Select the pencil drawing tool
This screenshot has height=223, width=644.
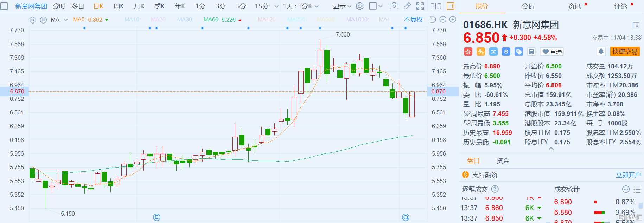pos(407,6)
